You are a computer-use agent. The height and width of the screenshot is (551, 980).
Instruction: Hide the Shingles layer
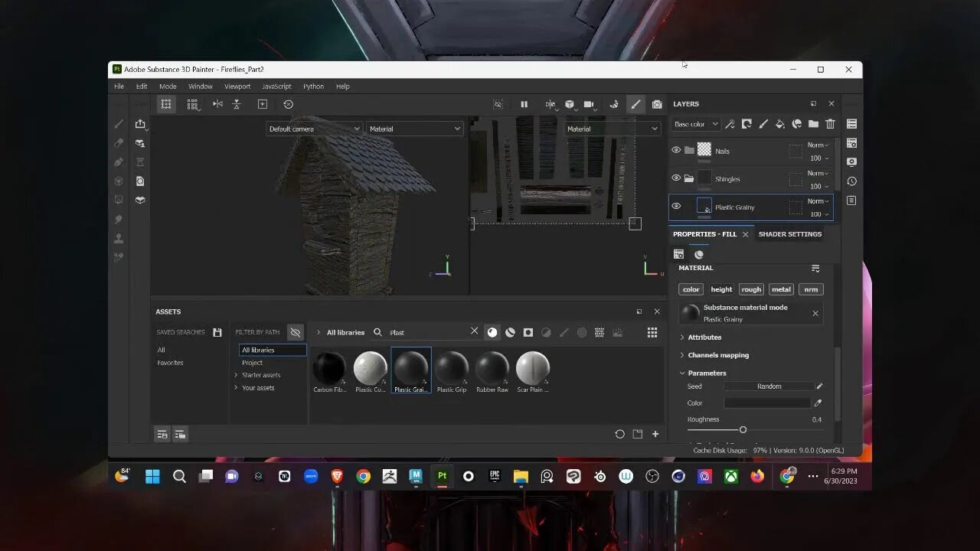coord(676,178)
